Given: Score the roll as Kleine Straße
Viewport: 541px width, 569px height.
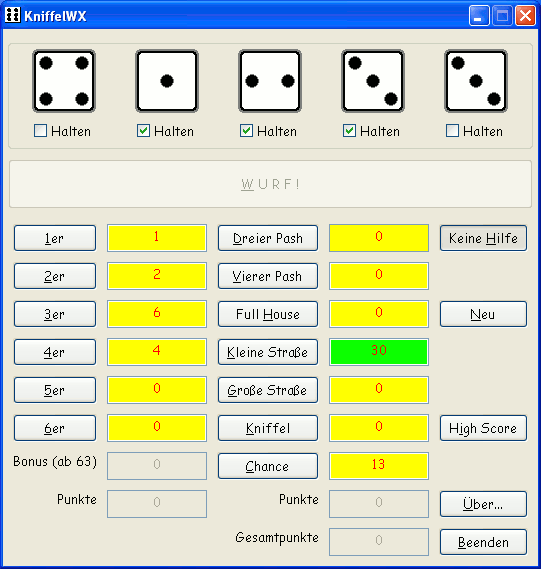Looking at the screenshot, I should tap(268, 352).
